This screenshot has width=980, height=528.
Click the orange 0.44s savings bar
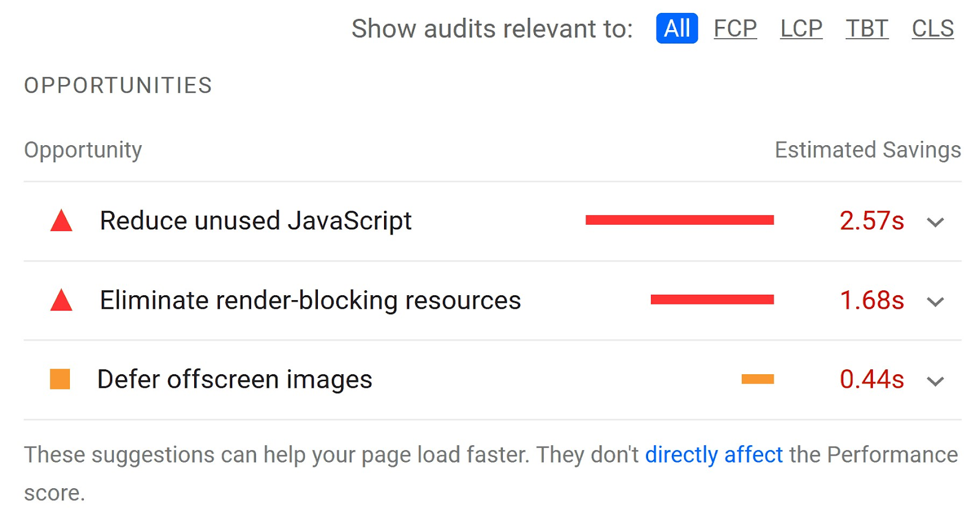758,379
